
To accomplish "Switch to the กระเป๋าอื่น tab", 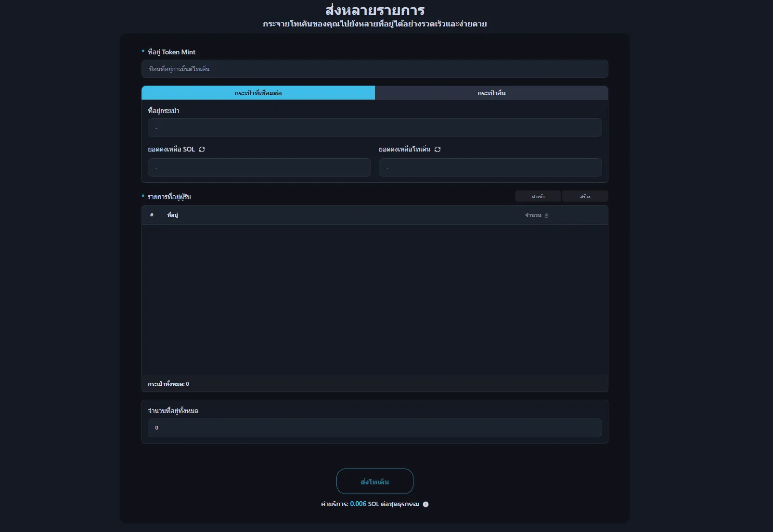I will pos(491,93).
